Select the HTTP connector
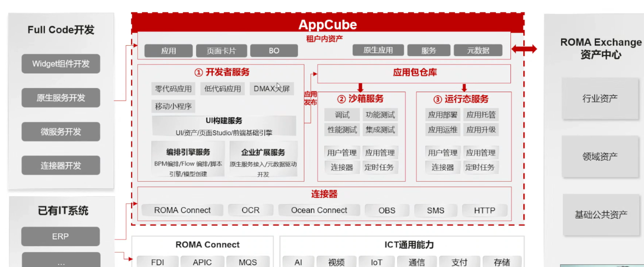This screenshot has height=267, width=644. [485, 210]
